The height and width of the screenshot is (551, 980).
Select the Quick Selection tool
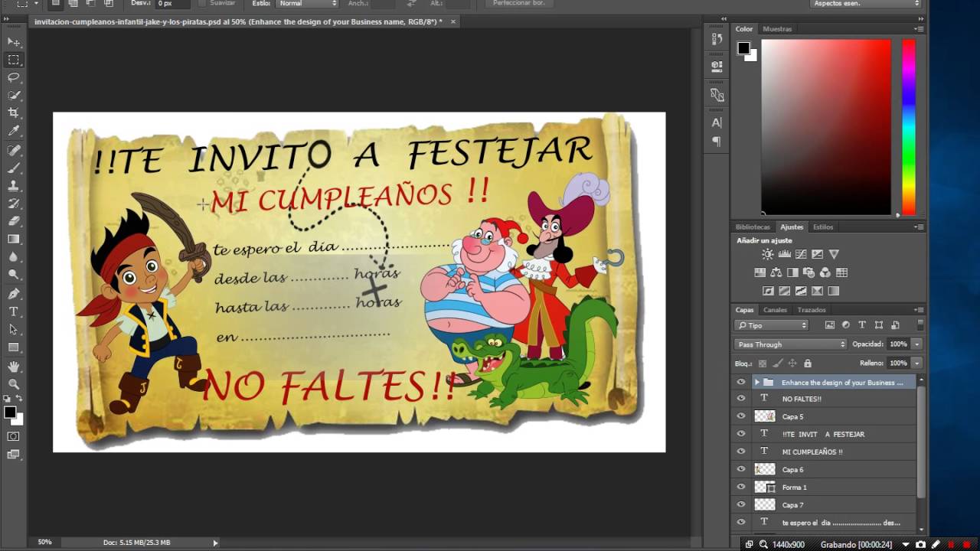[14, 96]
